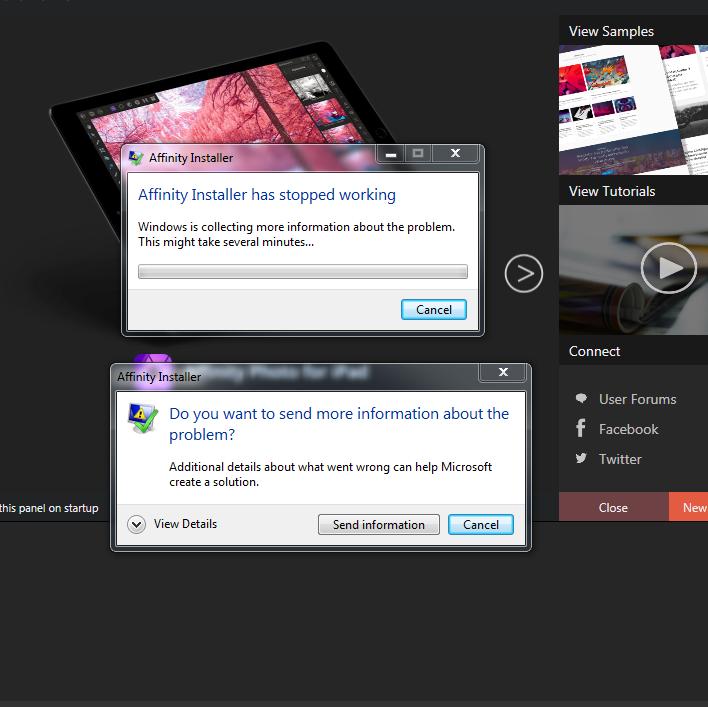The width and height of the screenshot is (708, 707).
Task: Close the Affinity Installer stopped working window
Action: [x=455, y=153]
